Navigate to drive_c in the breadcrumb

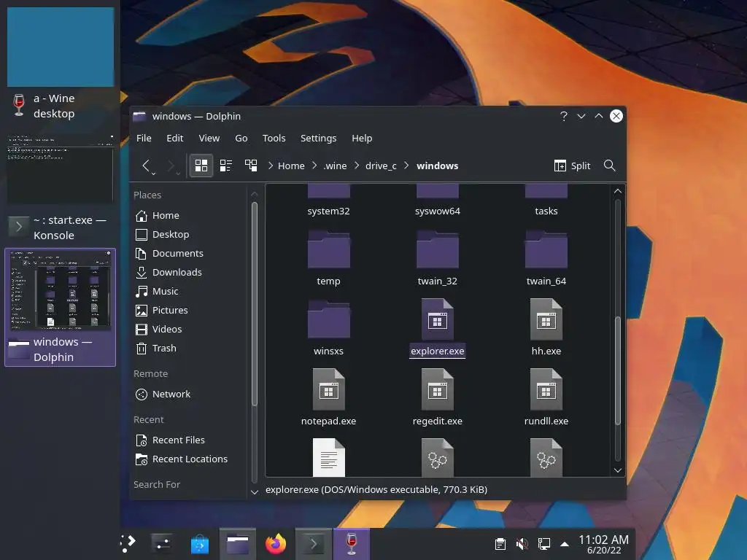[381, 166]
